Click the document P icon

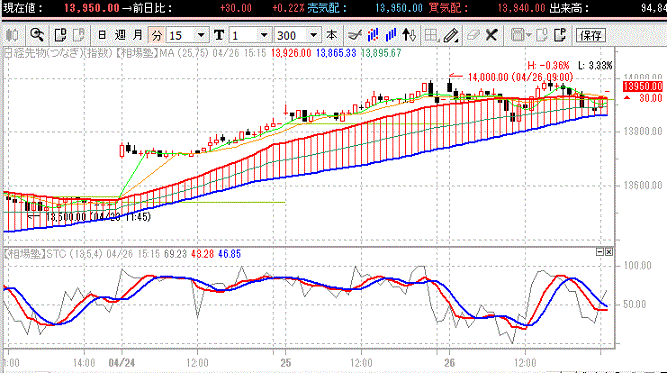coord(560,35)
